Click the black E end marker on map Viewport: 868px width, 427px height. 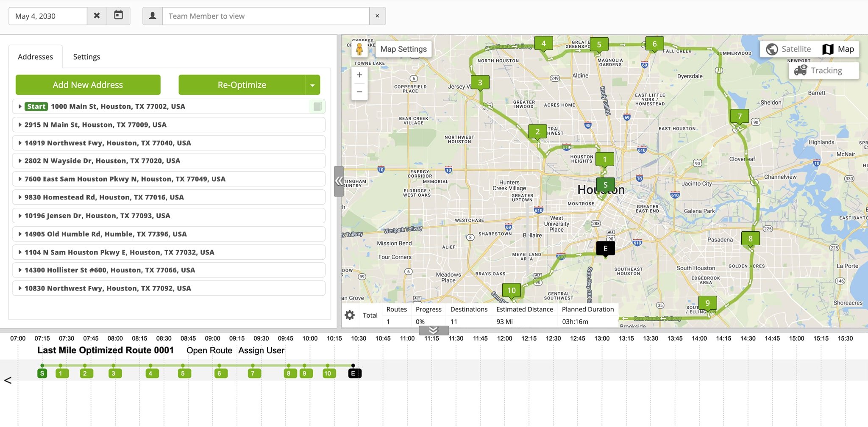(x=606, y=249)
